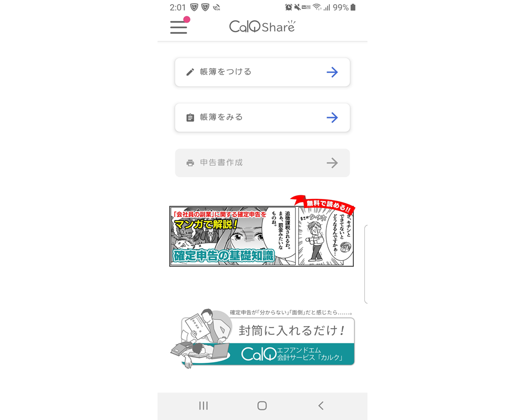
Task: Tap Android back button
Action: coord(321,406)
